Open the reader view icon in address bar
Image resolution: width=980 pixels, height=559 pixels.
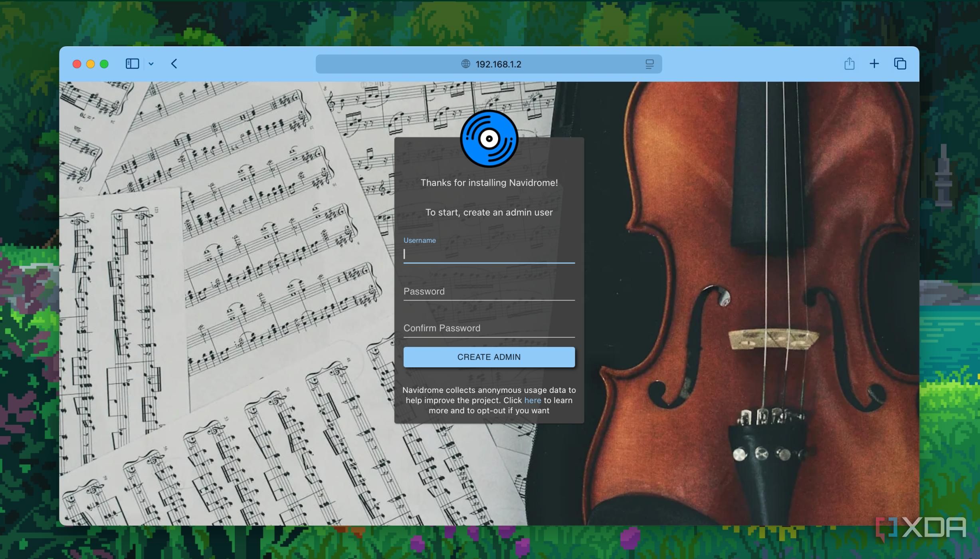(x=649, y=64)
